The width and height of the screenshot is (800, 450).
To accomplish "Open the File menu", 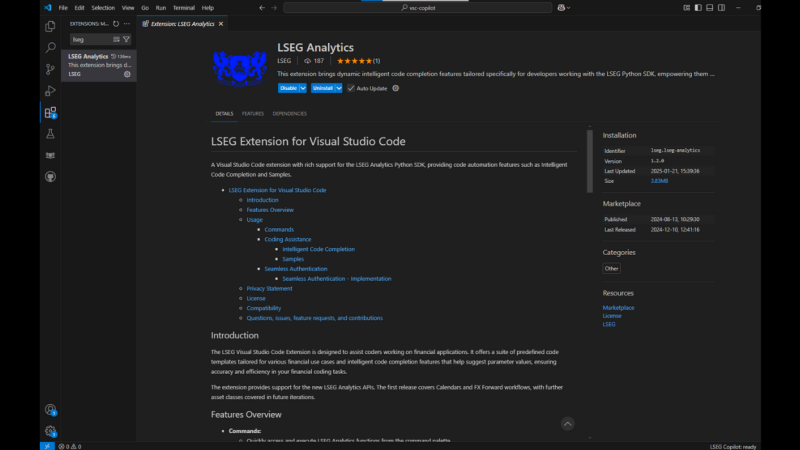I will click(x=63, y=8).
